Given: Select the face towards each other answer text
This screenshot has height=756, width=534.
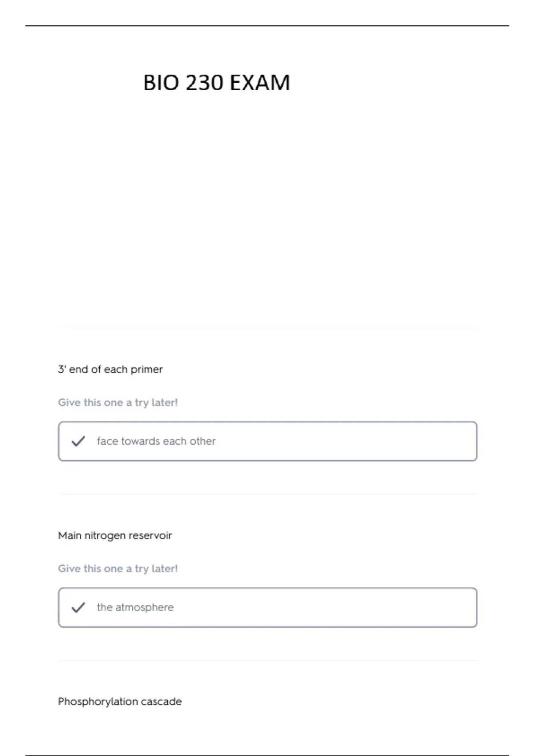Looking at the screenshot, I should tap(156, 441).
